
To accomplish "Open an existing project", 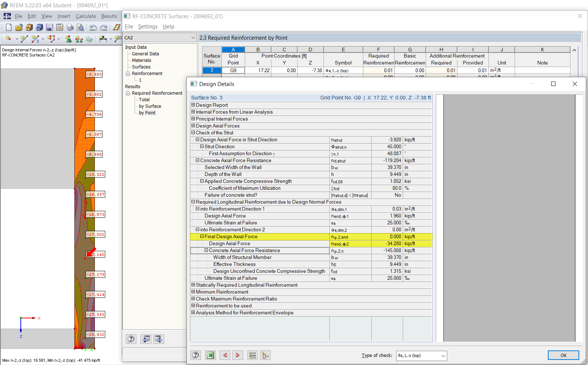I will click(19, 27).
